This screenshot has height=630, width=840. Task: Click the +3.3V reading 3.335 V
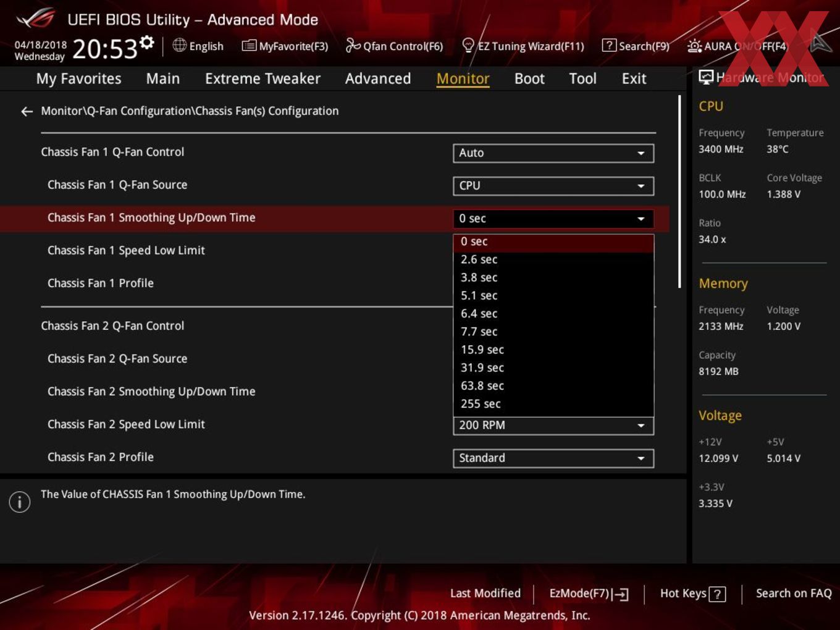tap(715, 503)
